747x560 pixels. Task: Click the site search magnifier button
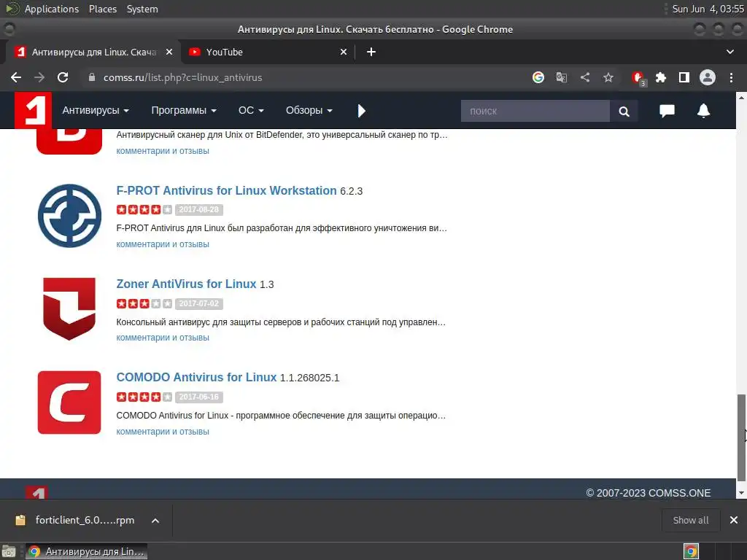pyautogui.click(x=624, y=111)
